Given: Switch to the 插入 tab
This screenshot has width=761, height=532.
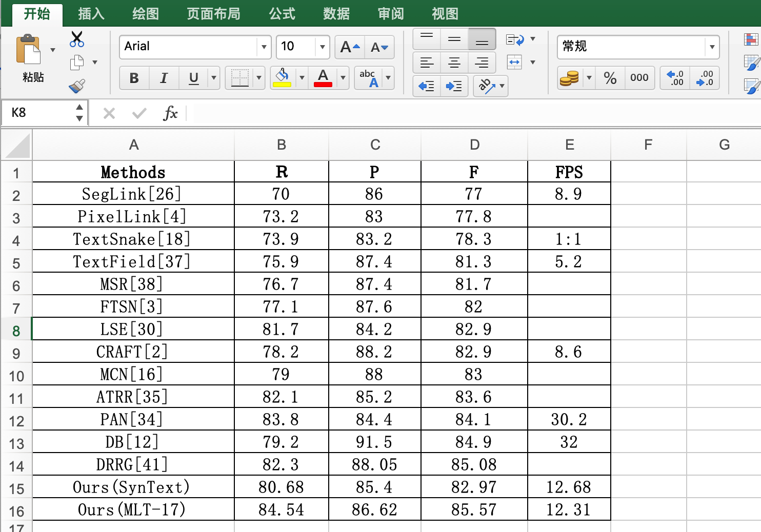Looking at the screenshot, I should pyautogui.click(x=91, y=14).
